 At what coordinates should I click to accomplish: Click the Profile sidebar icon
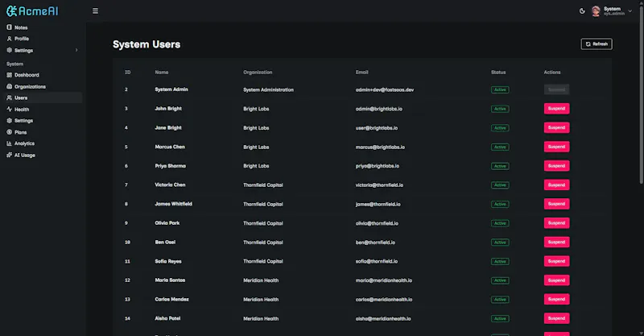point(9,39)
